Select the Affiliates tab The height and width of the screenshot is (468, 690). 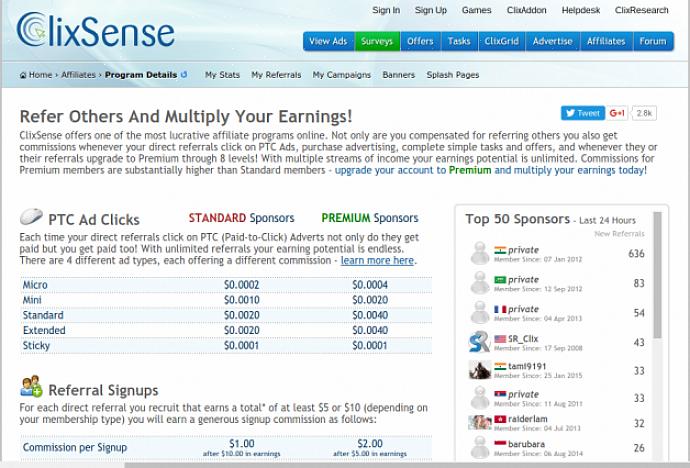click(606, 41)
